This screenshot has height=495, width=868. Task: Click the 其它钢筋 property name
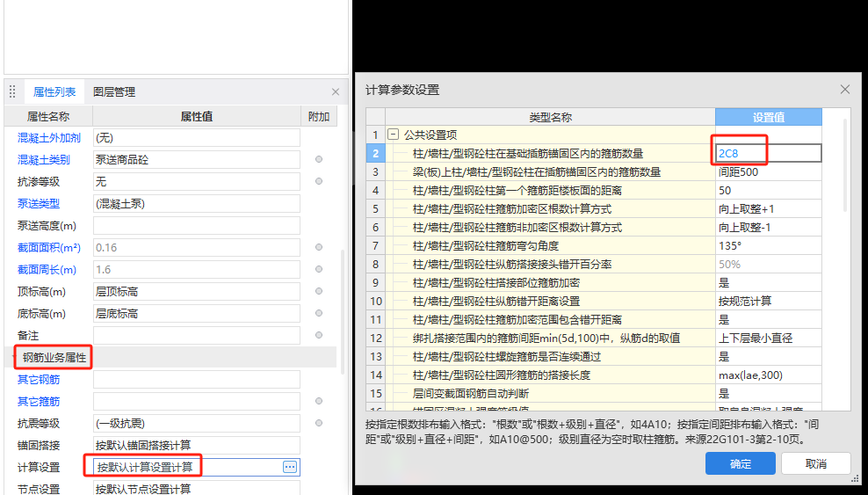(39, 379)
